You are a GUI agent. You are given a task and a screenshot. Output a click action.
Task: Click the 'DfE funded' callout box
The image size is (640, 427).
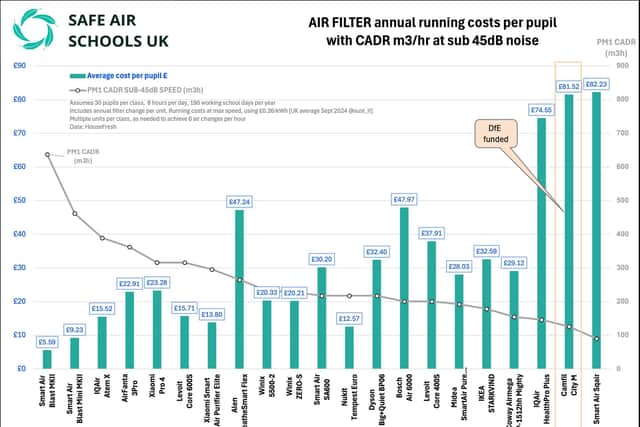(x=496, y=133)
